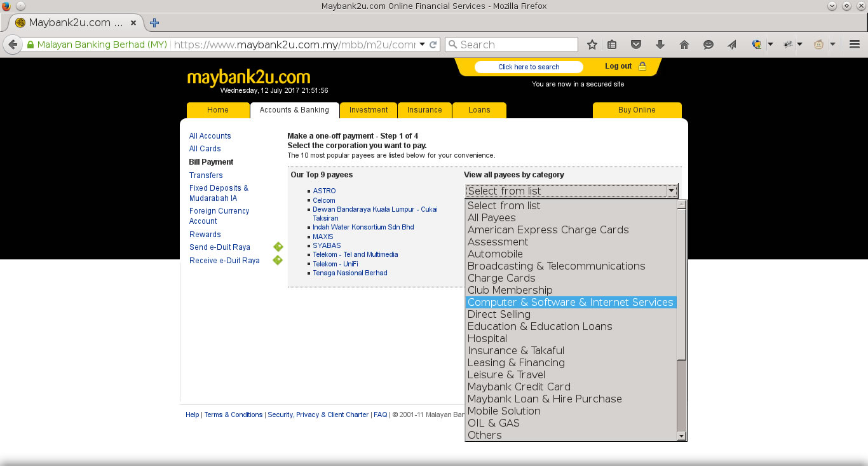Click green diamond icon beside Send e-Duit Raya
This screenshot has width=868, height=466.
[x=278, y=247]
